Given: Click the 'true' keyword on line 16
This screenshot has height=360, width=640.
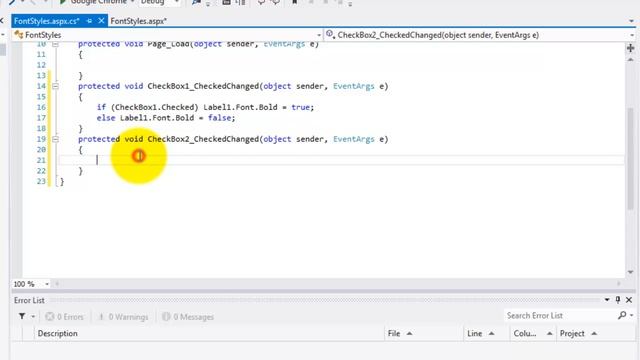Looking at the screenshot, I should (x=300, y=107).
